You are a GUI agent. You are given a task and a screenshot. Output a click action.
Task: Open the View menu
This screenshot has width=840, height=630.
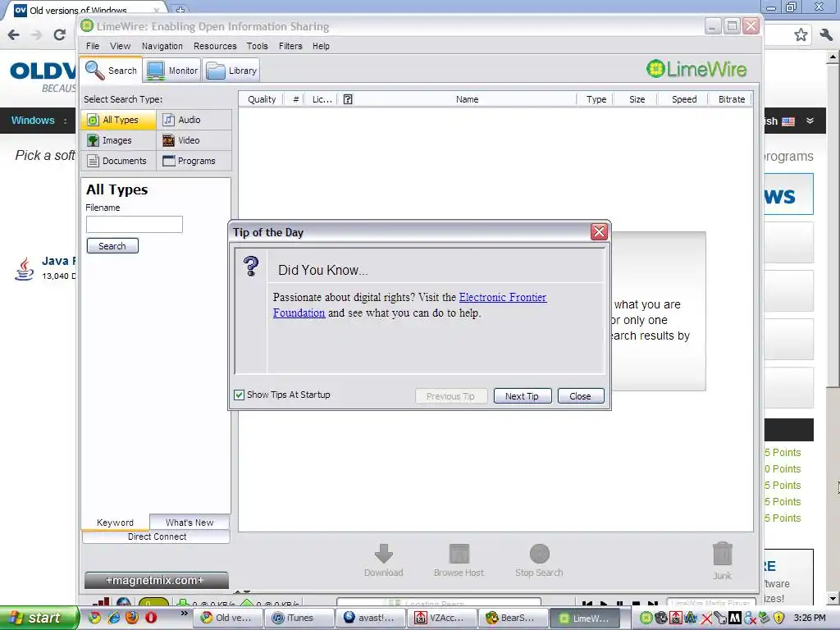120,46
